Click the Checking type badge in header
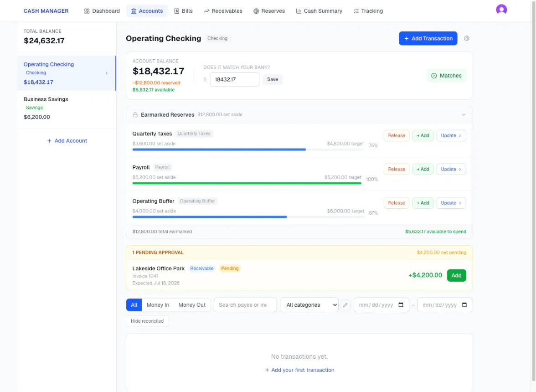Viewport: 536px width, 392px height. point(217,38)
